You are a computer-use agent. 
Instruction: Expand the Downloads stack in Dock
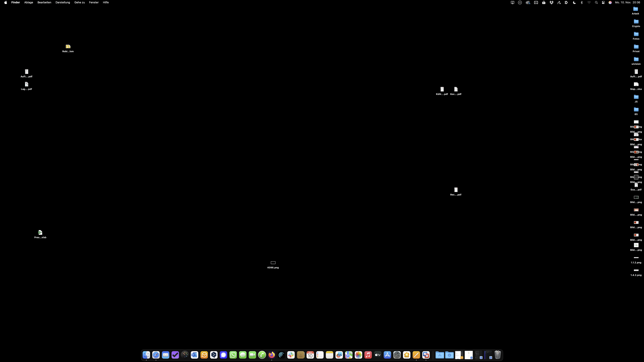(x=449, y=355)
